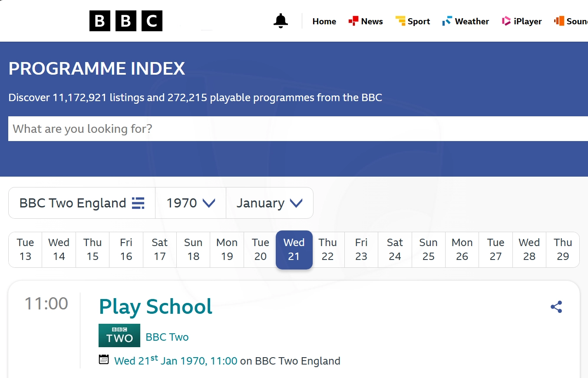Open the channel list icon beside BBC Two England
Image resolution: width=588 pixels, height=378 pixels.
[138, 203]
